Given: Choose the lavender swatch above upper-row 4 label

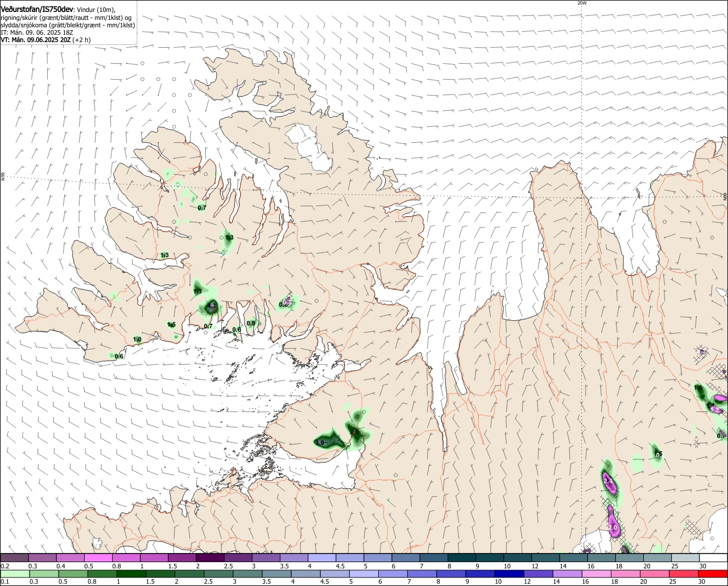Looking at the screenshot, I should (322, 558).
